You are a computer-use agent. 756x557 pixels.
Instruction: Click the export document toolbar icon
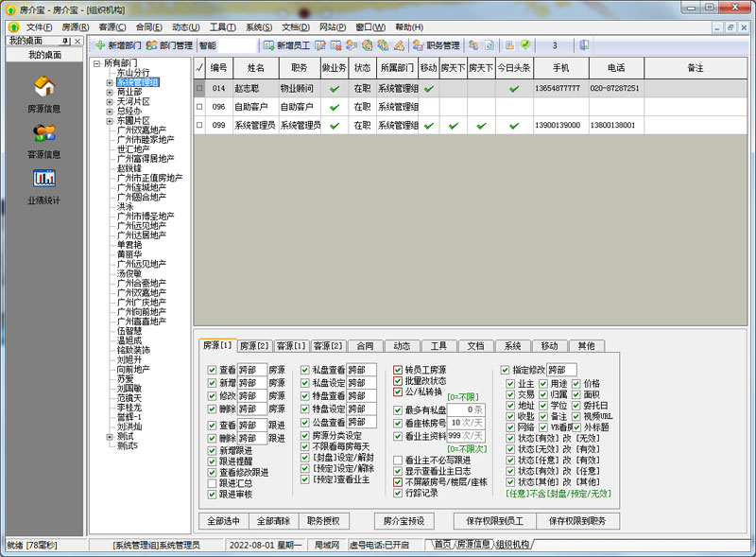pos(509,45)
